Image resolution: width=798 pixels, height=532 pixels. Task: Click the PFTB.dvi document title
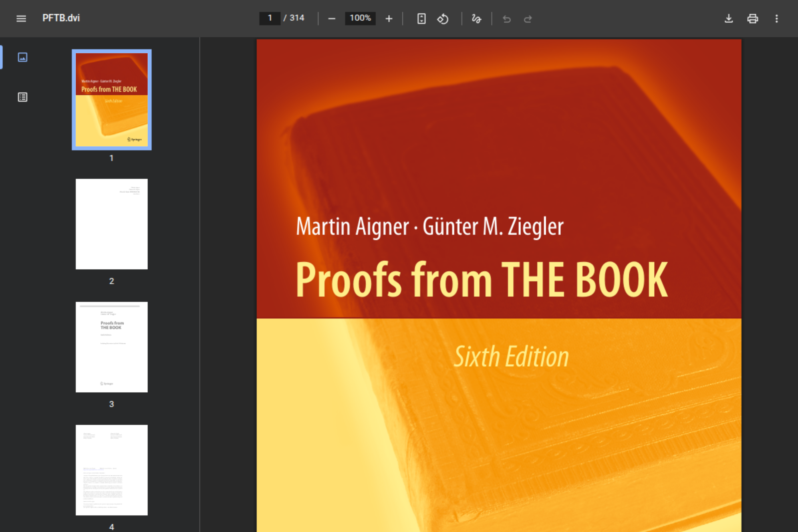point(61,18)
